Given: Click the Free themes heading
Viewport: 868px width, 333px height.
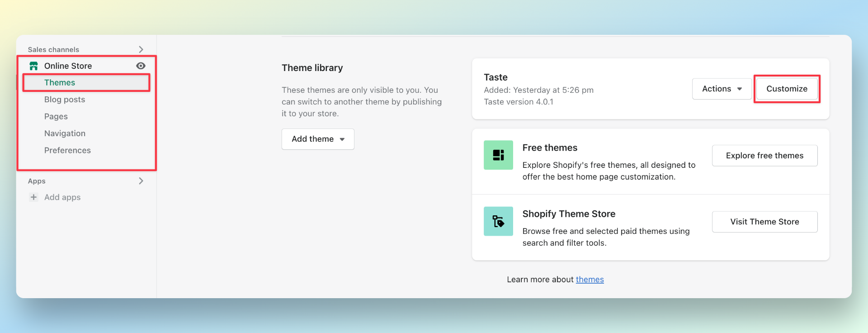Looking at the screenshot, I should click(550, 148).
